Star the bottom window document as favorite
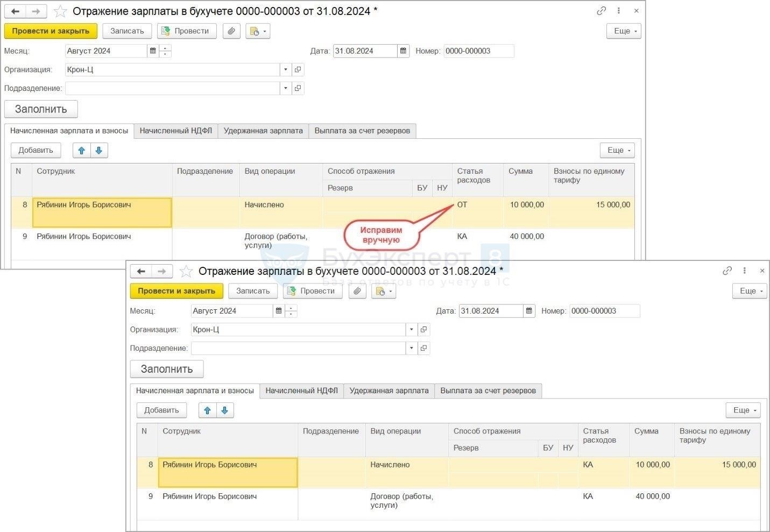This screenshot has width=770, height=532. pyautogui.click(x=186, y=271)
